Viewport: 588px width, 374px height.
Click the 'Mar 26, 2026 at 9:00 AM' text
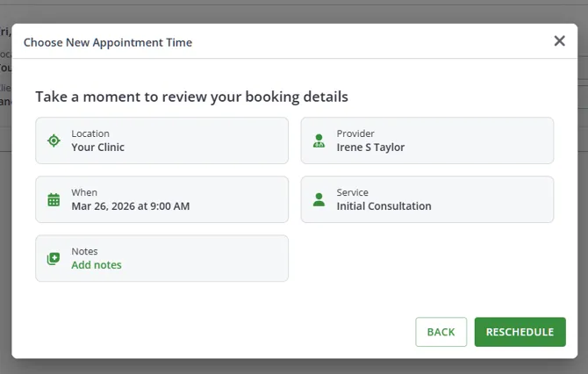coord(131,206)
